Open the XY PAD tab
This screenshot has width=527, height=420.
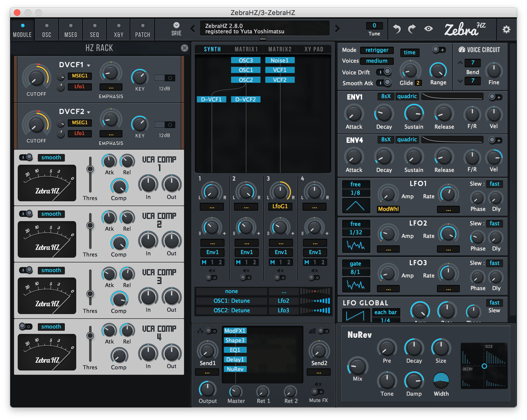click(314, 49)
